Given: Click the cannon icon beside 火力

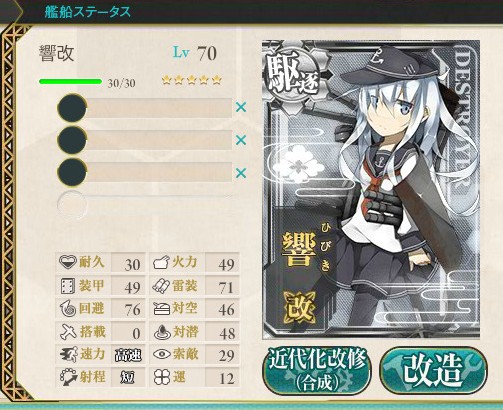Looking at the screenshot, I should (161, 263).
